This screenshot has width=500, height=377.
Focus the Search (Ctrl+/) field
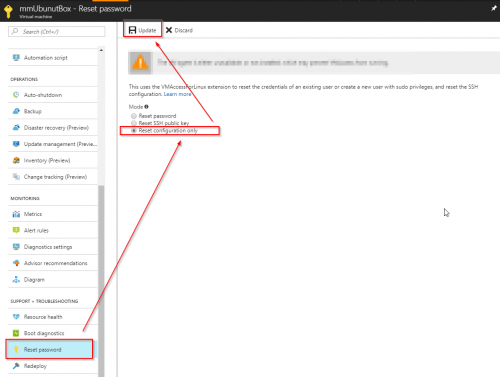click(x=57, y=31)
